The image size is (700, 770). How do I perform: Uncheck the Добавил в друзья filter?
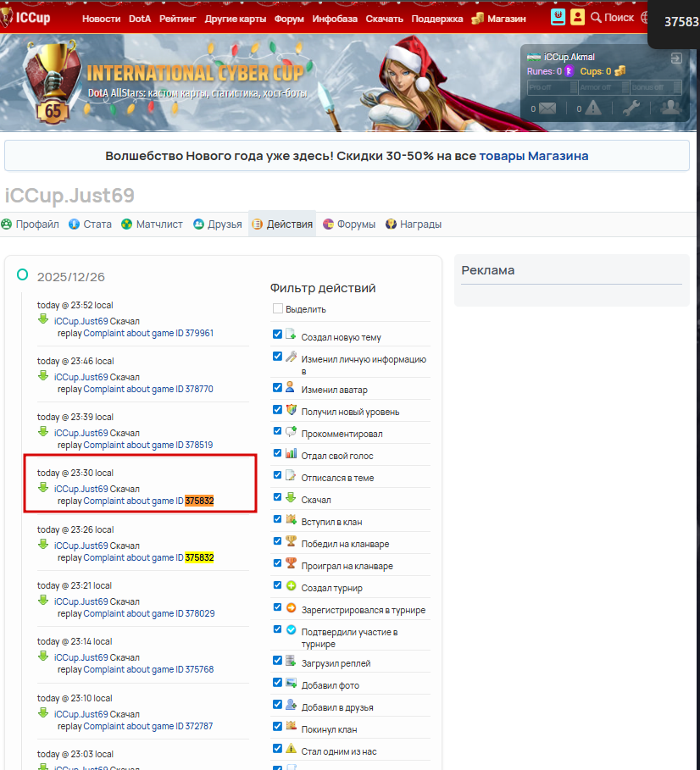tap(277, 704)
